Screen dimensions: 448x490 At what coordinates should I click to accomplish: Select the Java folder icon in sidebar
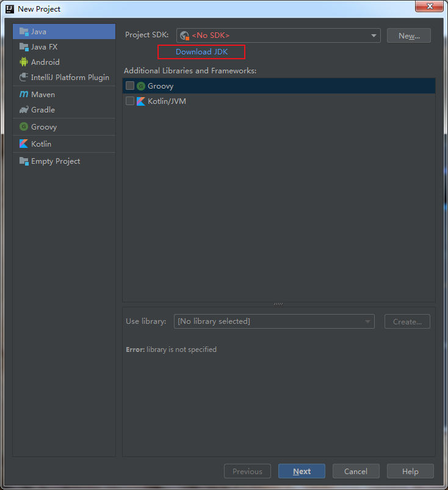pos(24,32)
